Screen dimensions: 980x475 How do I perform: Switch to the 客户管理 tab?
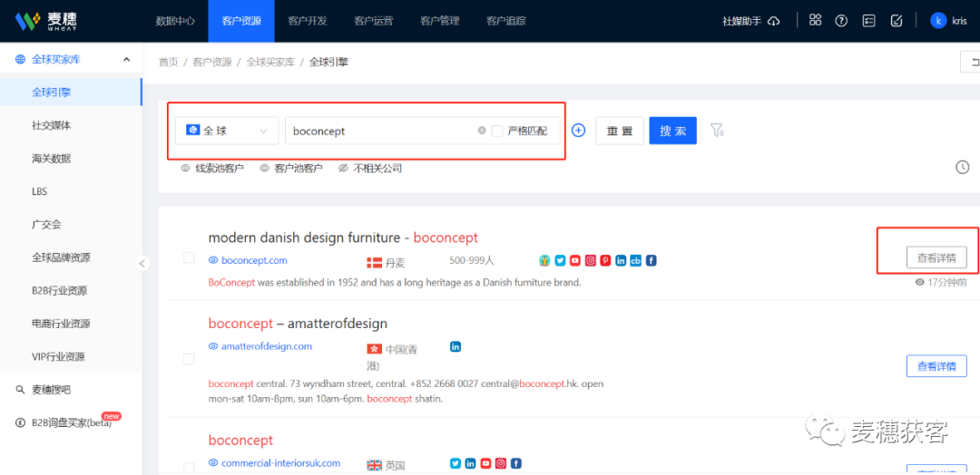[440, 21]
